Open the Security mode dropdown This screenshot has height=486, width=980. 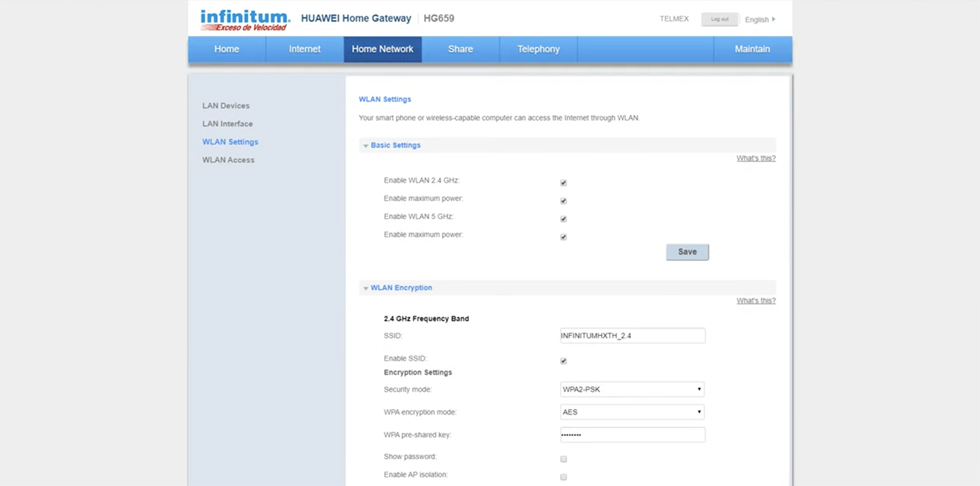pyautogui.click(x=632, y=389)
